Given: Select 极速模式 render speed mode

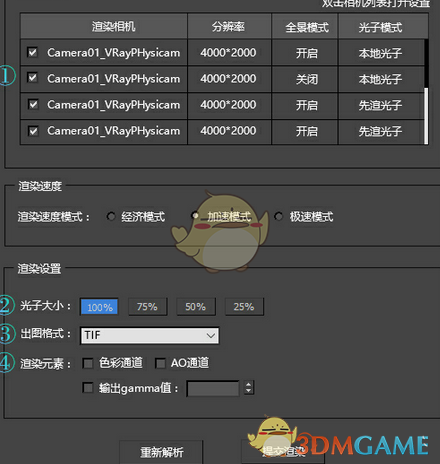Looking at the screenshot, I should 278,216.
